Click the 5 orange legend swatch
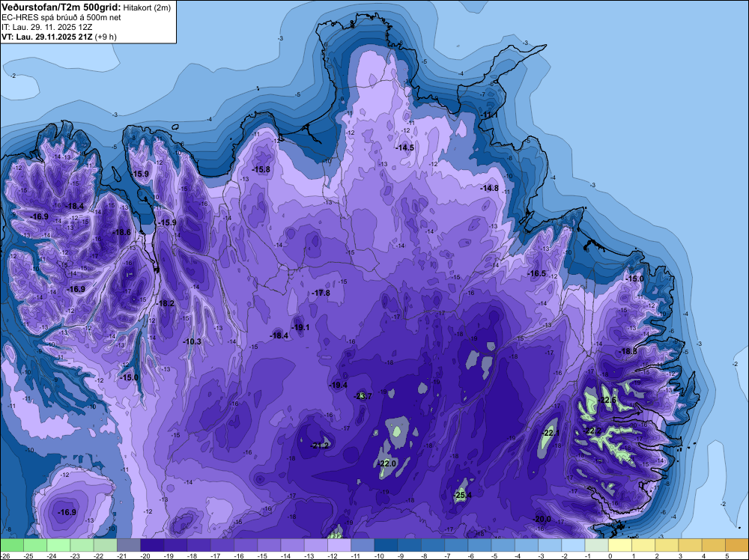The height and width of the screenshot is (560, 749). (x=737, y=545)
